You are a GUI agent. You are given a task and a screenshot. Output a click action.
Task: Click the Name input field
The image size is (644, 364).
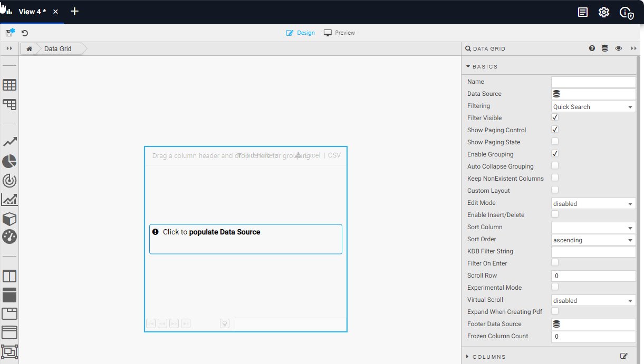pos(593,82)
